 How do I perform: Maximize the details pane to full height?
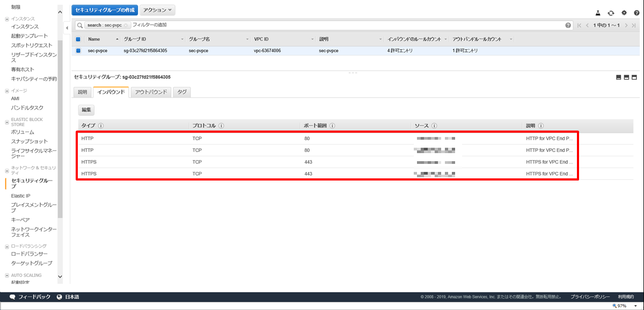[x=634, y=77]
